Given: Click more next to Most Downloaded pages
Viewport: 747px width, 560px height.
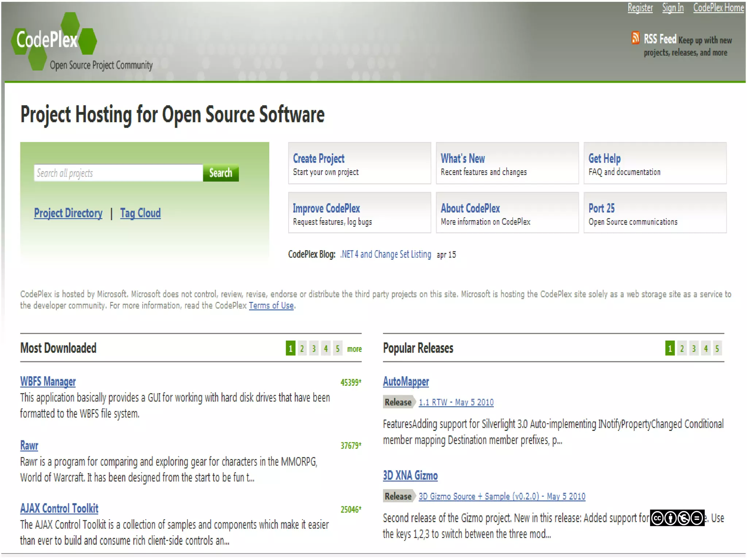Looking at the screenshot, I should pyautogui.click(x=354, y=349).
